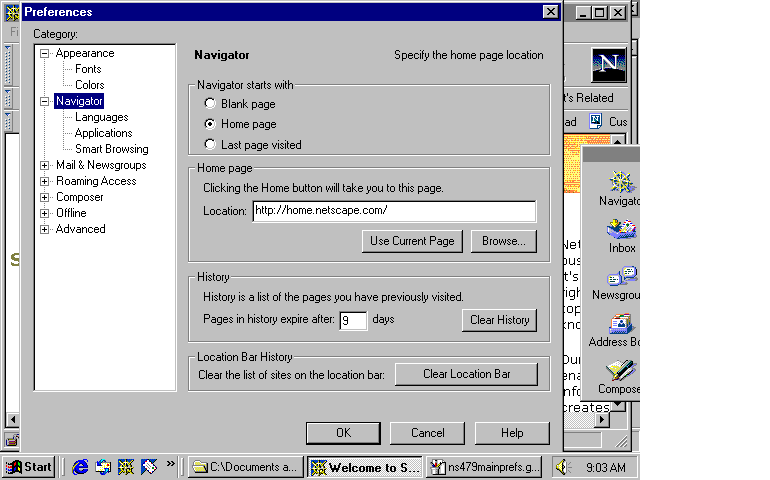Select Appearance category label
Screen dimensions: 770x480
[x=84, y=53]
